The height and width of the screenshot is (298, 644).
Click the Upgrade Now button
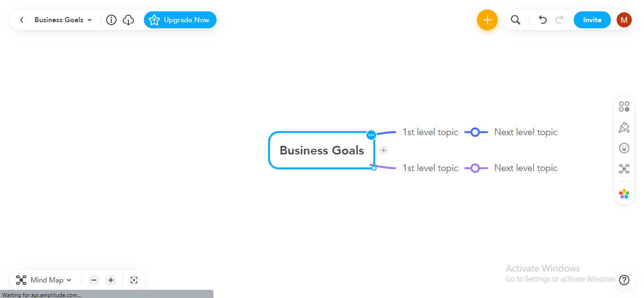pos(180,20)
